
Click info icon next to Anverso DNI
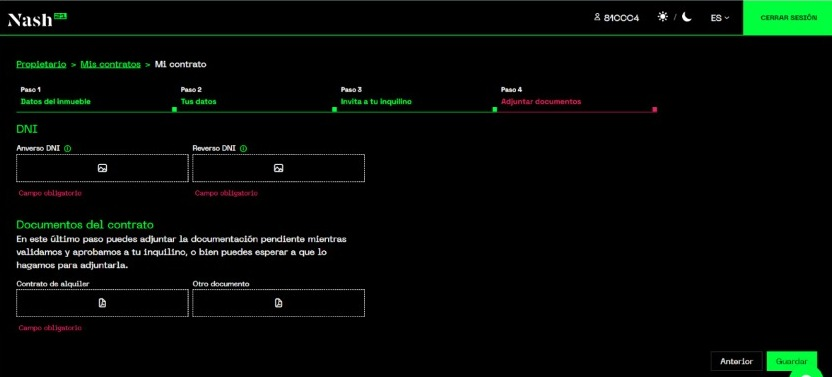67,149
